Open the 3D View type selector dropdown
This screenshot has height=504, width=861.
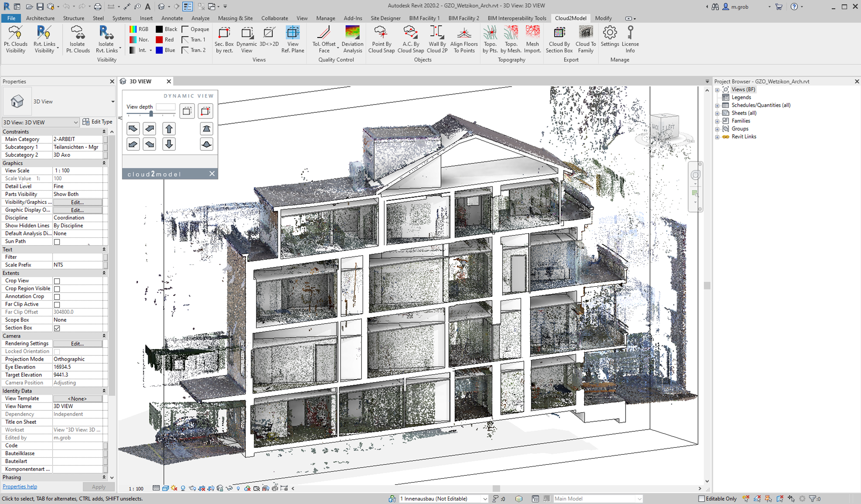click(x=112, y=101)
